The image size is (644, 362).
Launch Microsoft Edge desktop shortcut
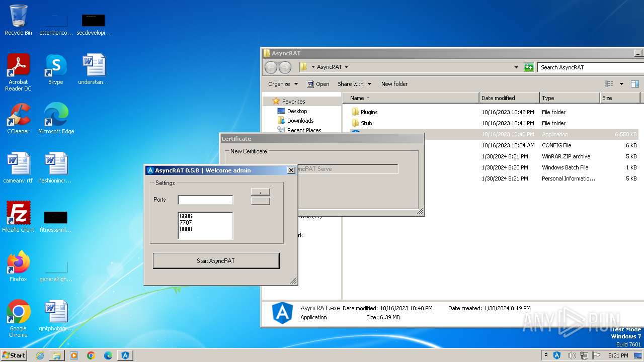(x=56, y=119)
